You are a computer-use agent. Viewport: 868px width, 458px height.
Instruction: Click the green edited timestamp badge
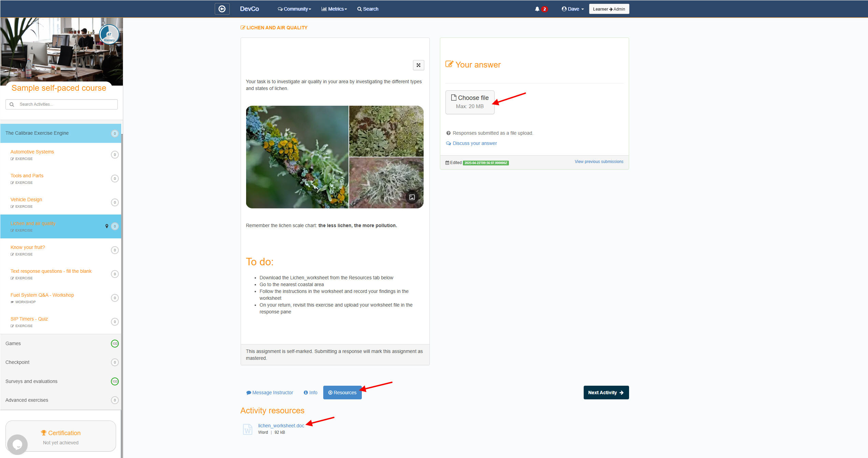point(486,163)
